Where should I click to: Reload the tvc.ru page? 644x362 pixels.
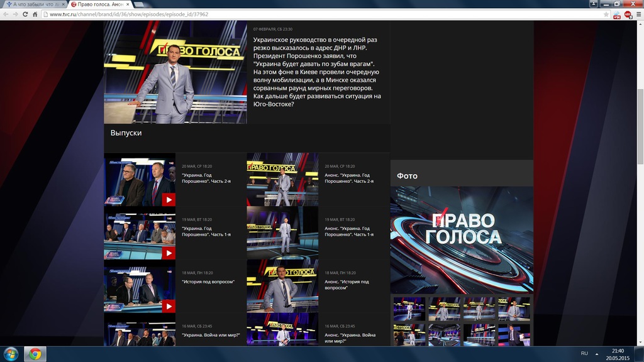click(25, 14)
